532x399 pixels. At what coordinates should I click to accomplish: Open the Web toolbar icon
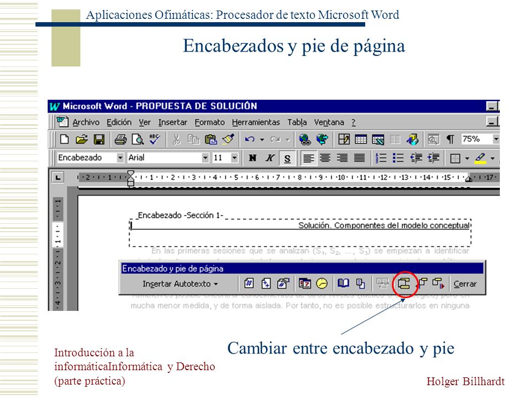click(x=322, y=140)
